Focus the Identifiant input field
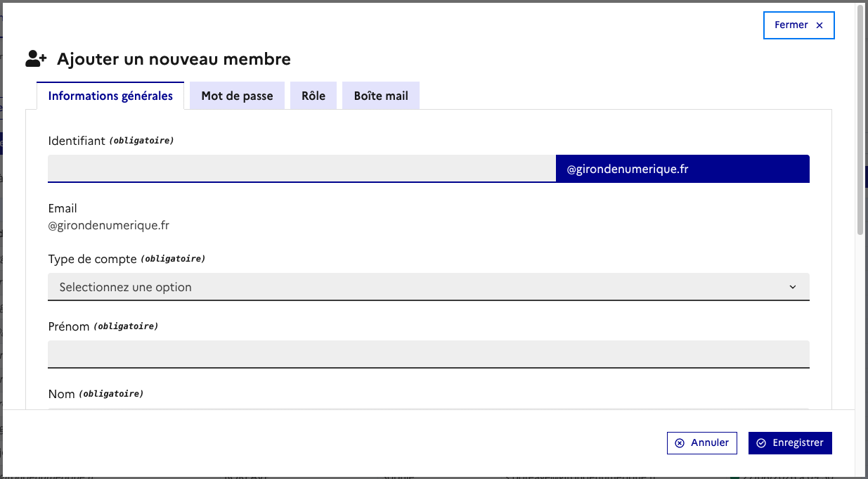868x479 pixels. (302, 169)
